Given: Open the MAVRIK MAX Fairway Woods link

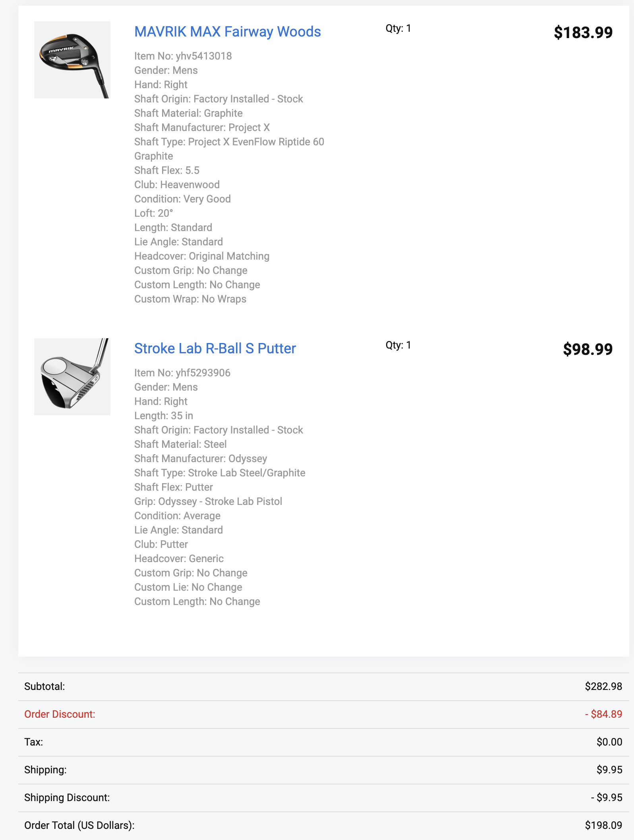Looking at the screenshot, I should pyautogui.click(x=227, y=32).
